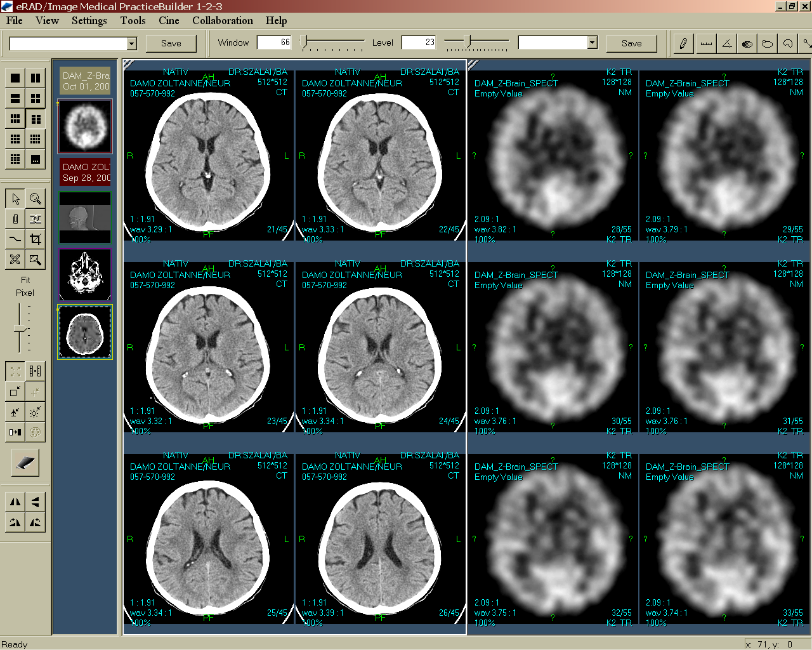The image size is (812, 650).
Task: Open the View menu
Action: click(47, 20)
